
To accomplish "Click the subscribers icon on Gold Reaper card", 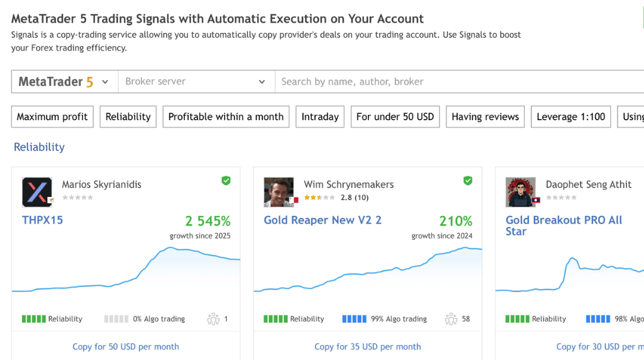I will pos(451,319).
